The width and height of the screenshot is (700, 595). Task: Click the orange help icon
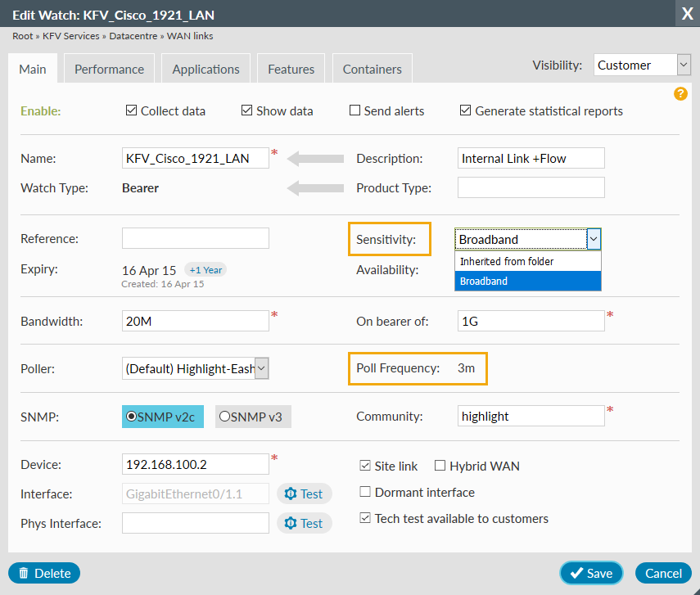click(x=680, y=94)
